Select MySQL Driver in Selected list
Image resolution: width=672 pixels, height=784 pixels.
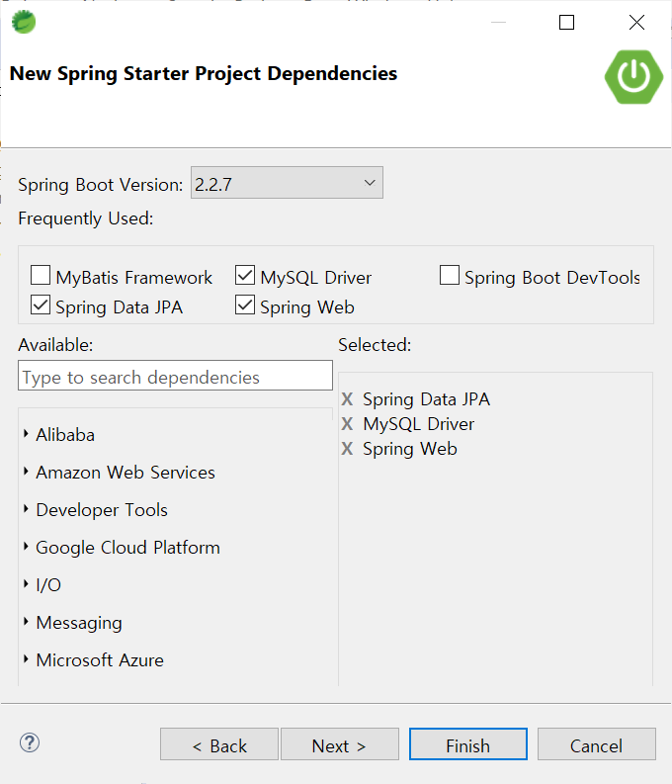tap(419, 424)
